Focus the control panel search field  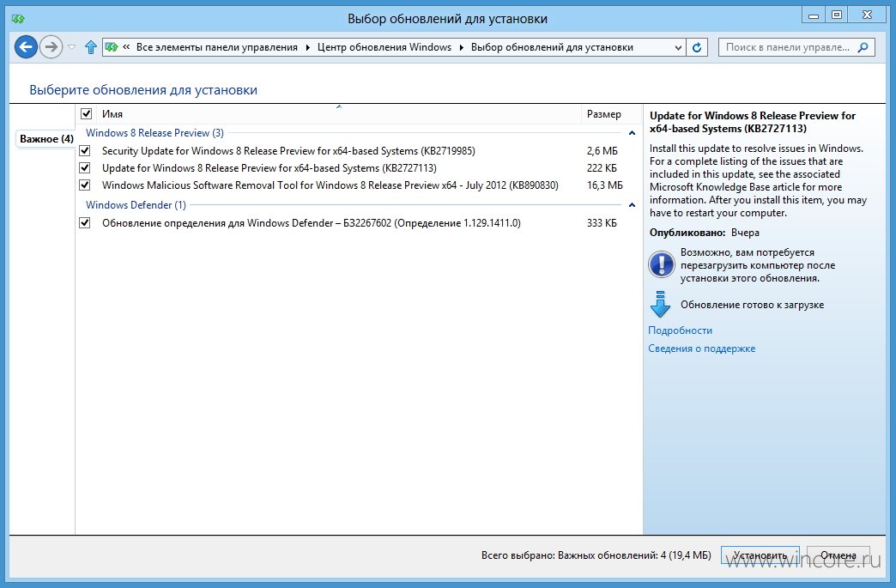(x=796, y=47)
